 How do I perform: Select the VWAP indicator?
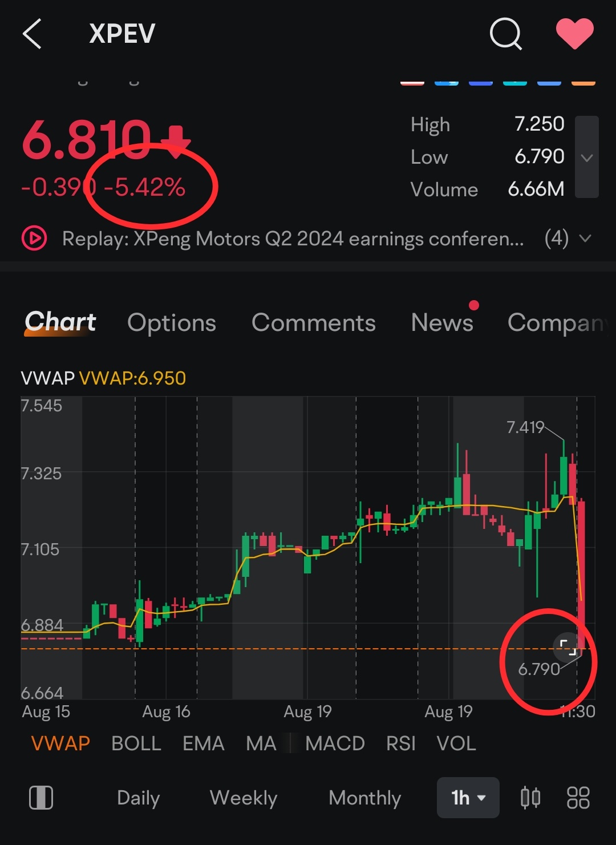pos(60,743)
